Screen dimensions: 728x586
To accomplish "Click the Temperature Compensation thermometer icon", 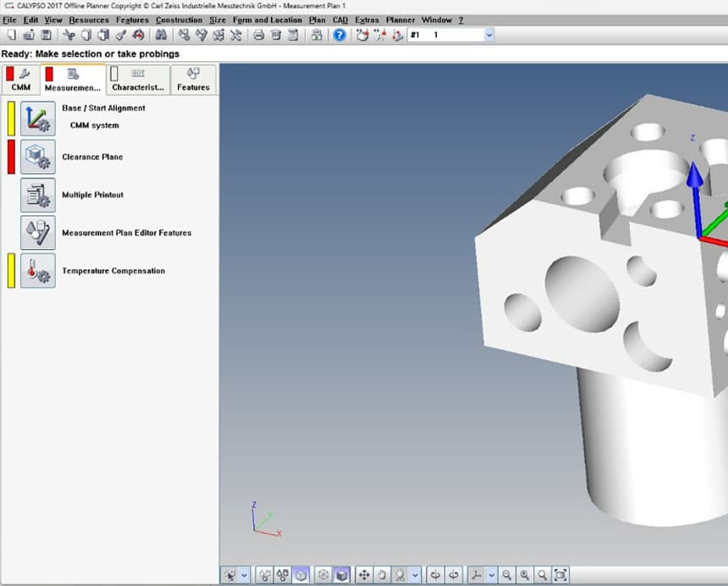I will coord(37,271).
